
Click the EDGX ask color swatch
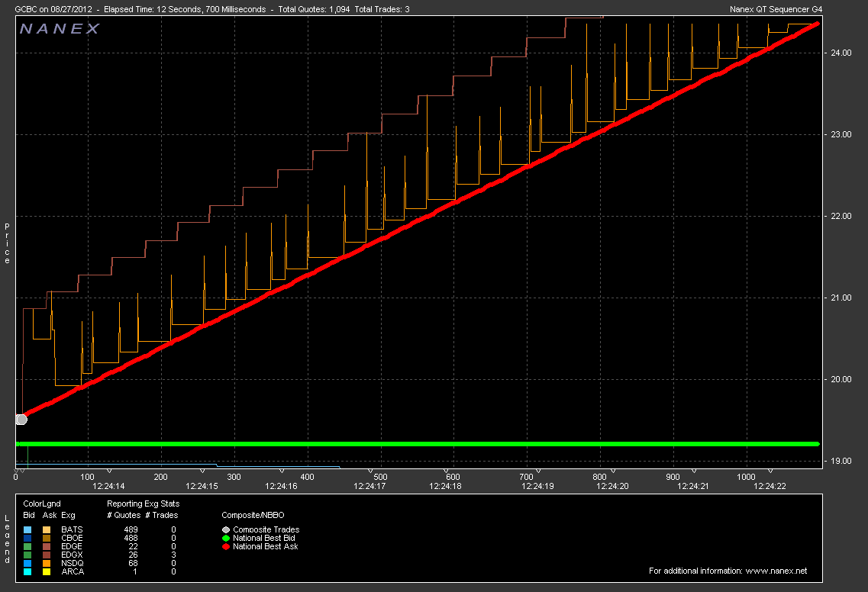[x=47, y=555]
